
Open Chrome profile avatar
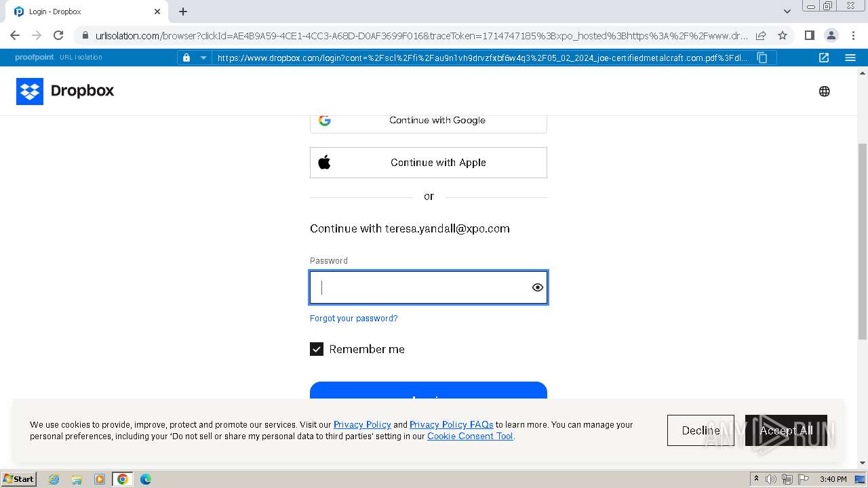click(x=831, y=35)
